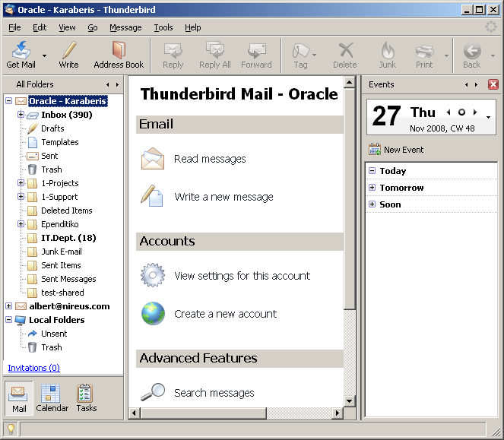504x440 pixels.
Task: Open the Back history dropdown arrow
Action: (493, 56)
